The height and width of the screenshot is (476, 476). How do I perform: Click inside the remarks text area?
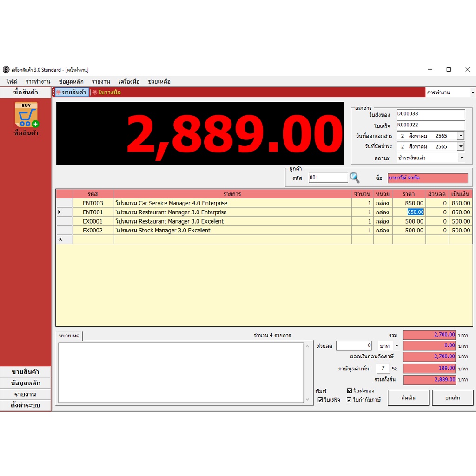(x=181, y=372)
